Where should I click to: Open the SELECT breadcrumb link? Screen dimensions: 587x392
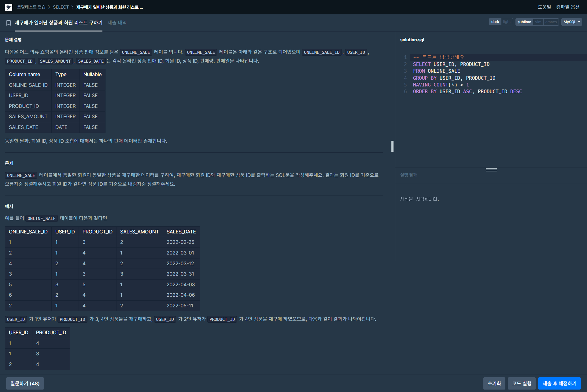click(61, 7)
